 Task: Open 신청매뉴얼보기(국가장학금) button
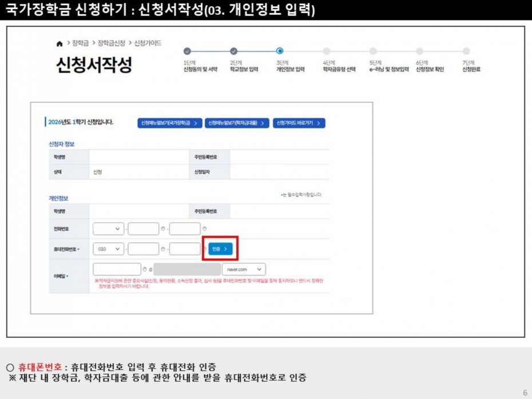(x=170, y=123)
